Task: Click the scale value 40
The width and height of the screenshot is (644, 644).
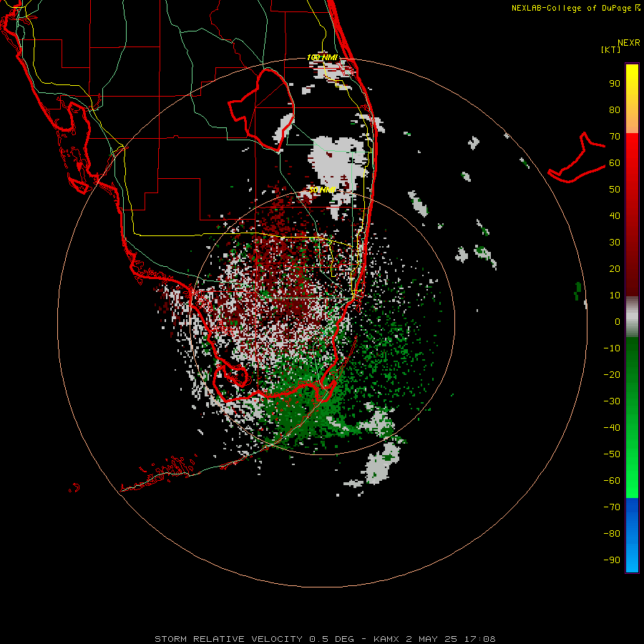Action: (x=615, y=215)
